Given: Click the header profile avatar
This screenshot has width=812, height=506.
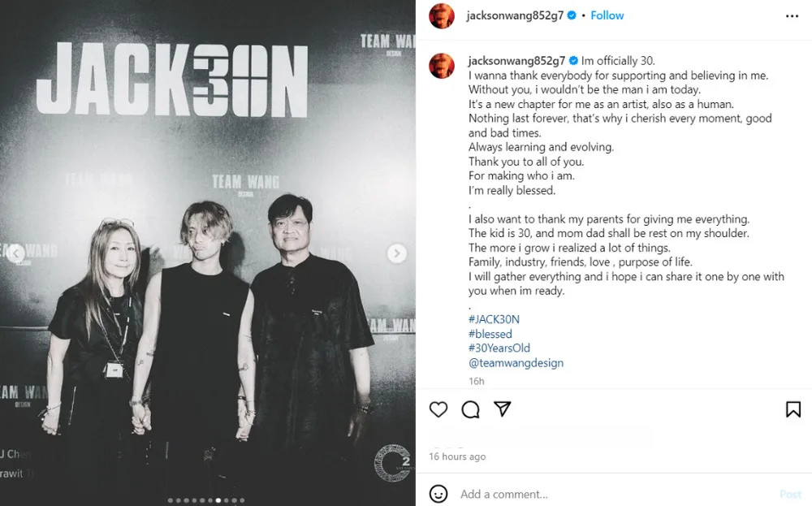Looking at the screenshot, I should click(x=442, y=16).
